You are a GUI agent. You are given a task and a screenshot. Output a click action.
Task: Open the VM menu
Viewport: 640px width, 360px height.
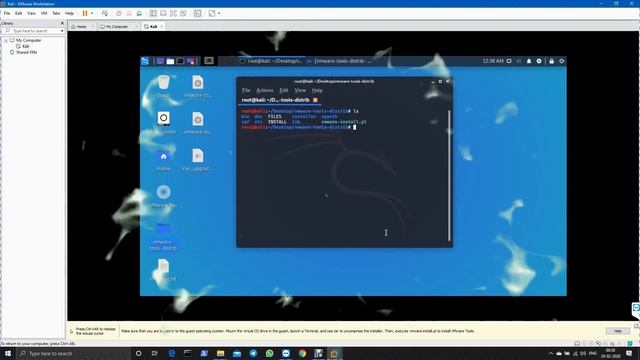click(x=44, y=13)
